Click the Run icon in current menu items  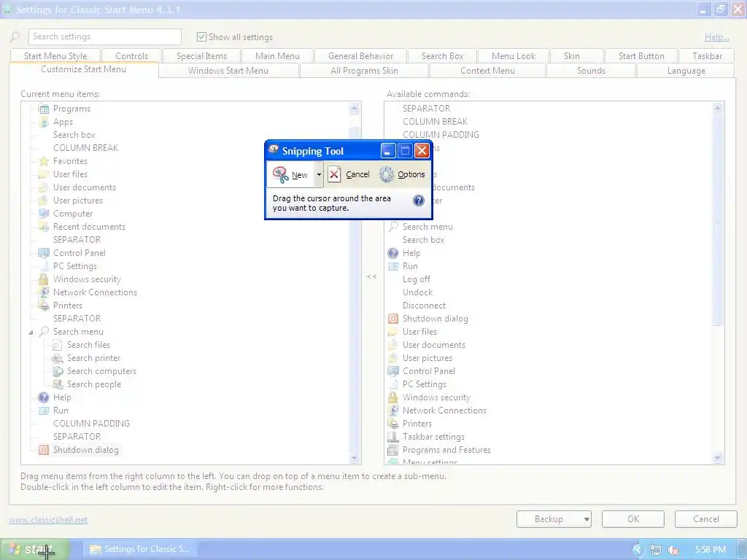[x=44, y=411]
